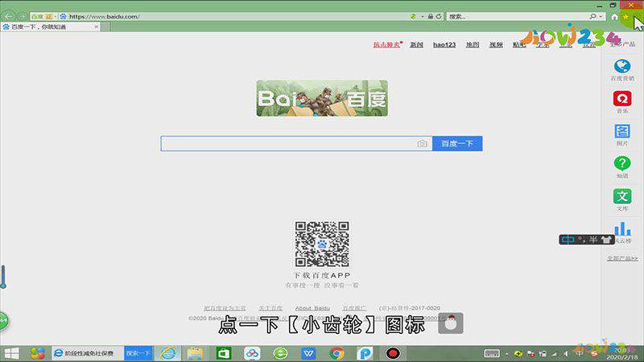Open the clock showing 2020/2/18
644x362 pixels.
coord(622,354)
